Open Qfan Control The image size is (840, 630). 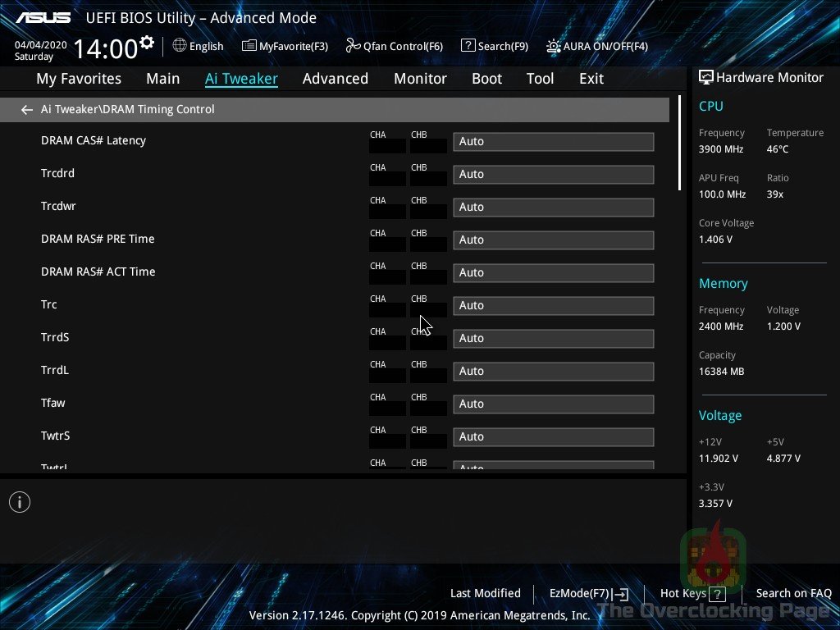tap(394, 46)
